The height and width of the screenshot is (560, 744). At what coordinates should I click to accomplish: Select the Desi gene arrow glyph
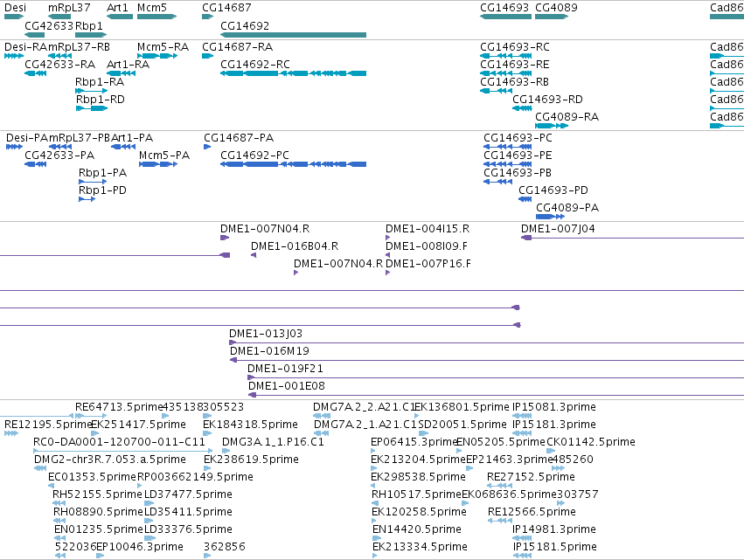(x=14, y=17)
